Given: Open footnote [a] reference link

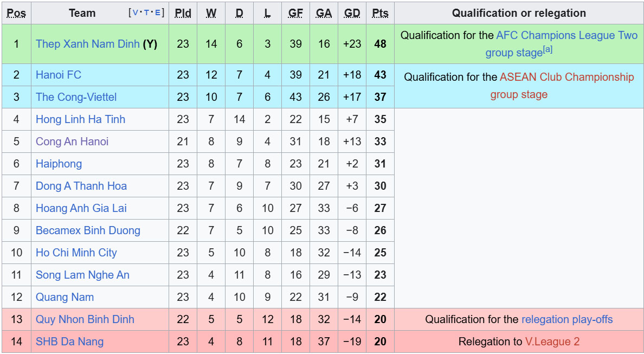Looking at the screenshot, I should (x=548, y=50).
